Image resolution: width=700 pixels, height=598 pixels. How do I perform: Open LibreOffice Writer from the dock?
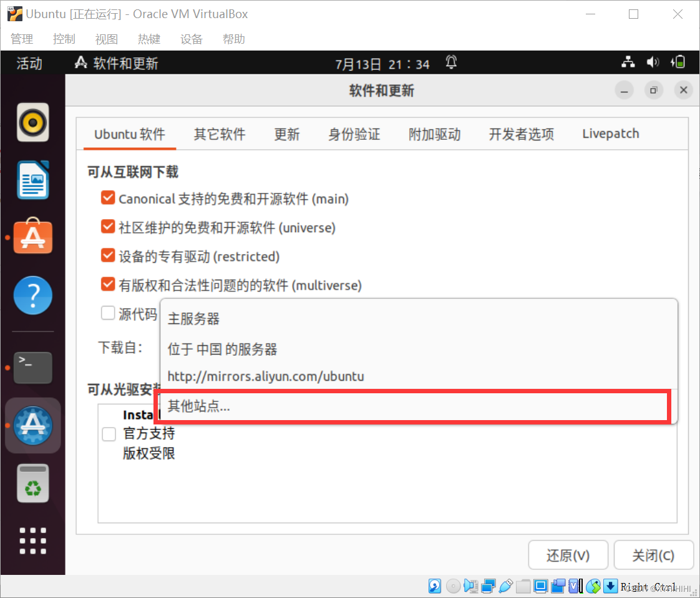point(32,180)
